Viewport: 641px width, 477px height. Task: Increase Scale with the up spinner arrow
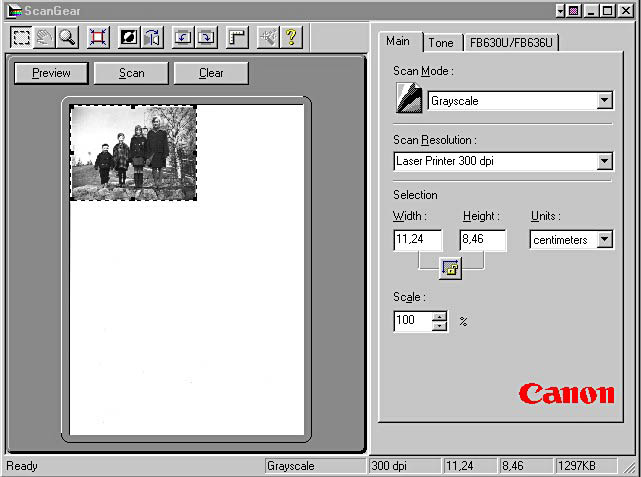tap(440, 316)
